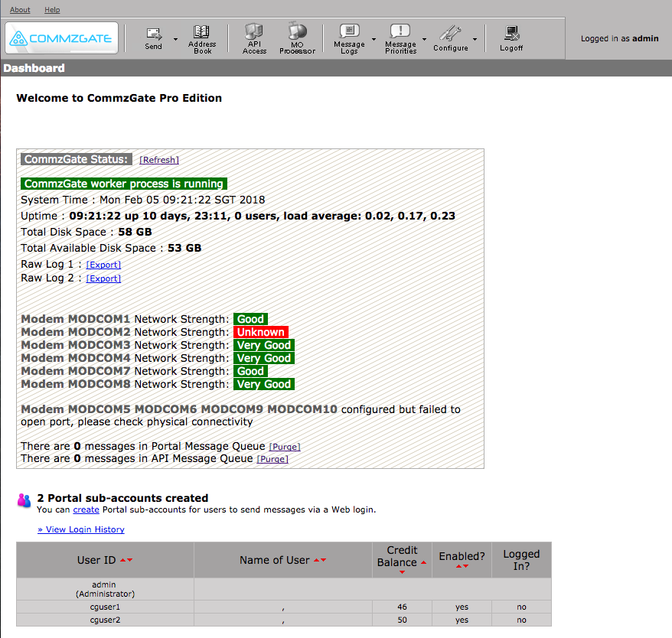Click the CommzGate logo
The height and width of the screenshot is (638, 672).
[61, 38]
